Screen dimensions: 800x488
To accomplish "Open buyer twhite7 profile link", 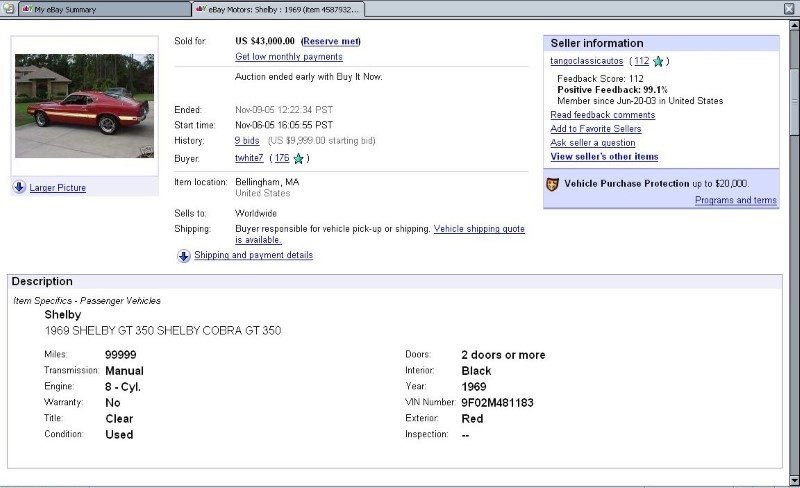I will click(249, 158).
